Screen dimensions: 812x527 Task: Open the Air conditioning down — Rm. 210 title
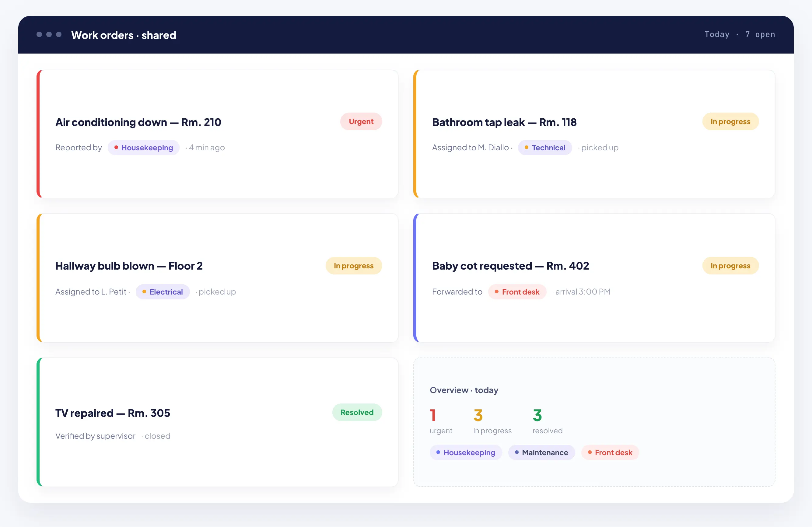click(138, 122)
